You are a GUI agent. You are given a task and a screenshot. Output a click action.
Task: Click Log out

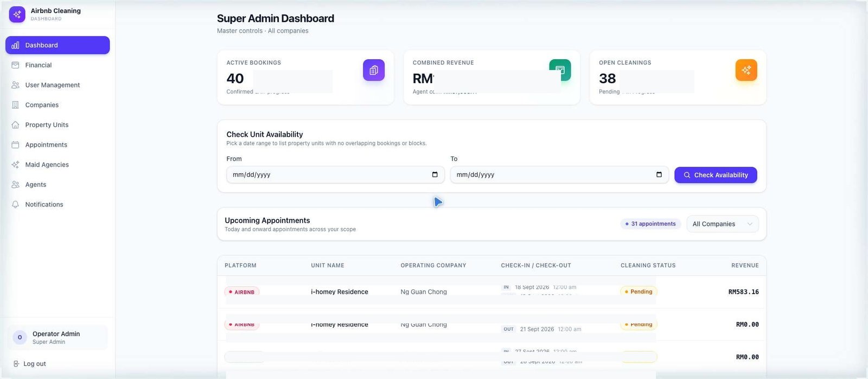click(x=30, y=364)
